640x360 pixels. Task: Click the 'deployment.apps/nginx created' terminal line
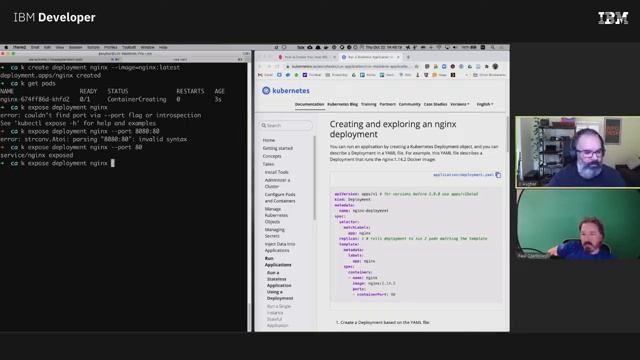(51, 75)
